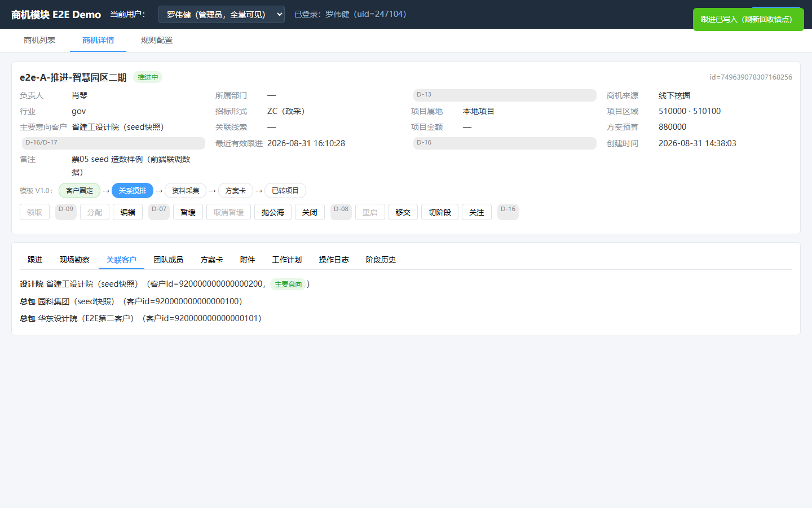Click the 切阶段 button
812x508 pixels.
pos(440,212)
